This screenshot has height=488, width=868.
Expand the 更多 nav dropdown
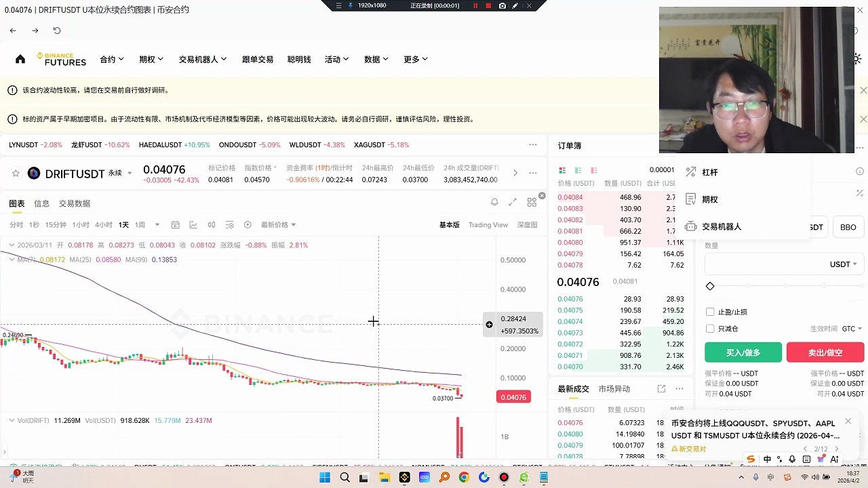coord(416,60)
